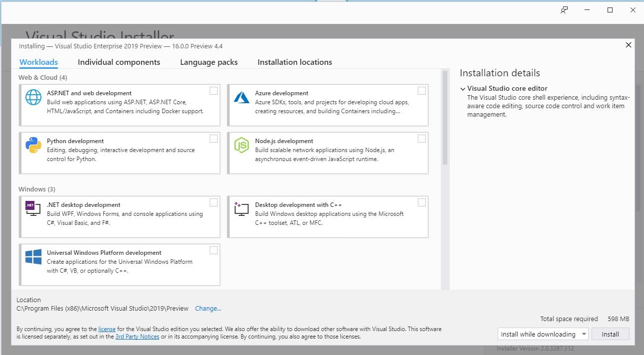The width and height of the screenshot is (644, 355).
Task: Click the Installer Version text at bottom
Action: pos(535,349)
